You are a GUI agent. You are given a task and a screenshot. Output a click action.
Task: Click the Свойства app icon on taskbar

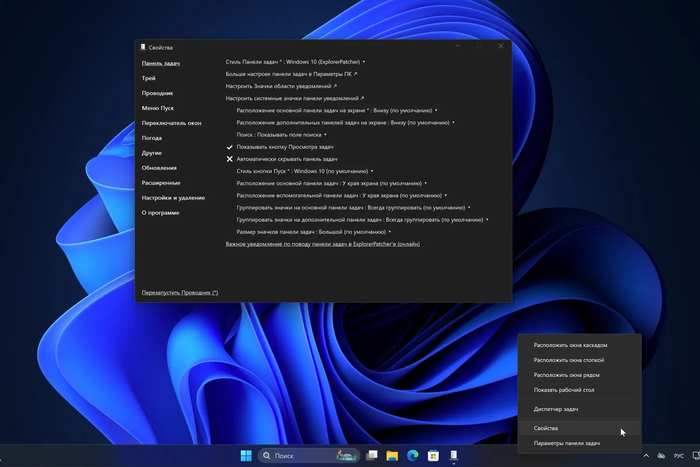click(x=455, y=456)
